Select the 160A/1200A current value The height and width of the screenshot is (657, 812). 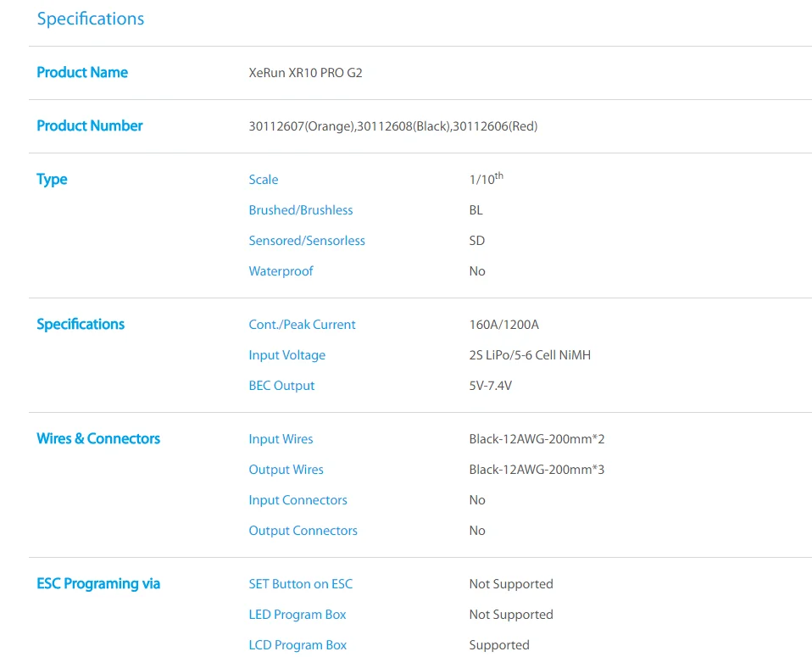pyautogui.click(x=503, y=325)
